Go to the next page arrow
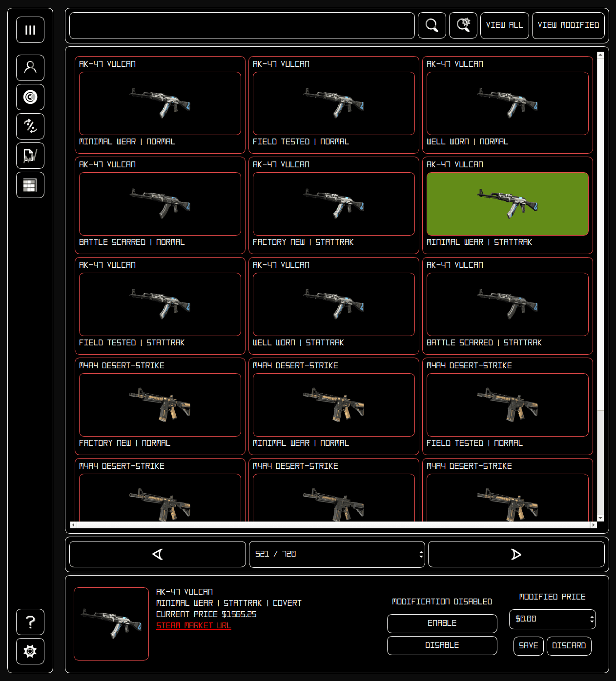The height and width of the screenshot is (681, 616). (x=516, y=554)
